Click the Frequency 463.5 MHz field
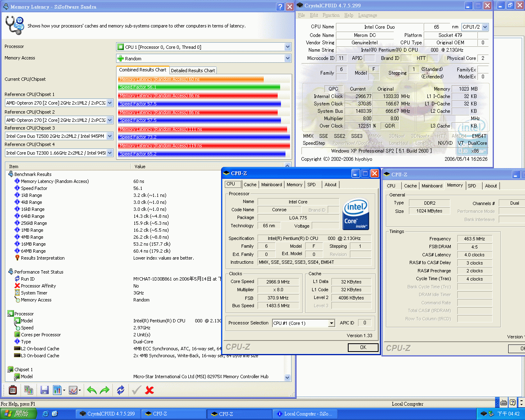 475,239
